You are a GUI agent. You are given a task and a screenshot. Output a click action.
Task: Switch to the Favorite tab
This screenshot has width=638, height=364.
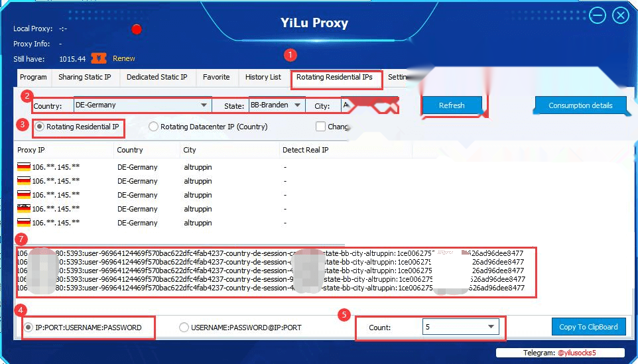[x=216, y=78]
